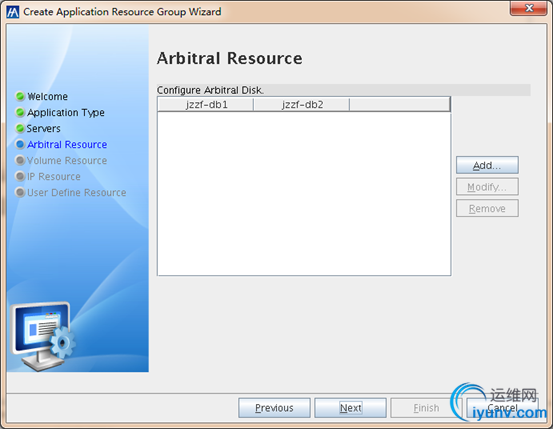Select the User Define Resource step

pyautogui.click(x=77, y=193)
